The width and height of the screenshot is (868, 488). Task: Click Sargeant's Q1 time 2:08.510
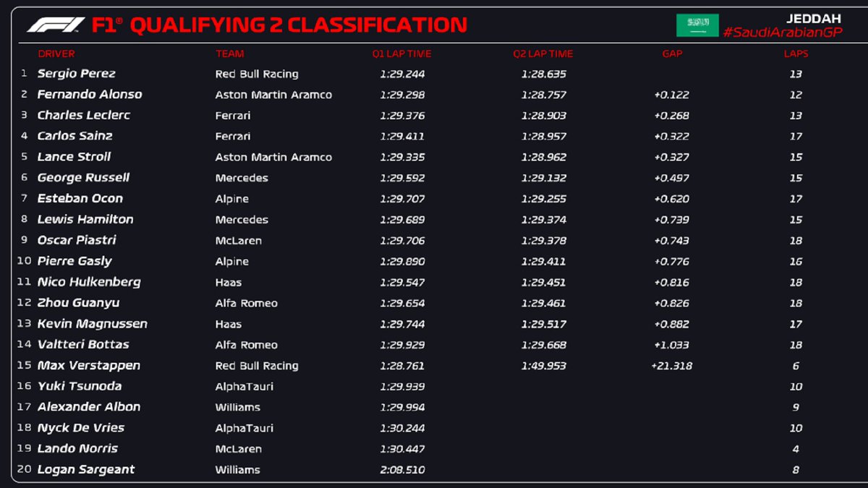(402, 470)
